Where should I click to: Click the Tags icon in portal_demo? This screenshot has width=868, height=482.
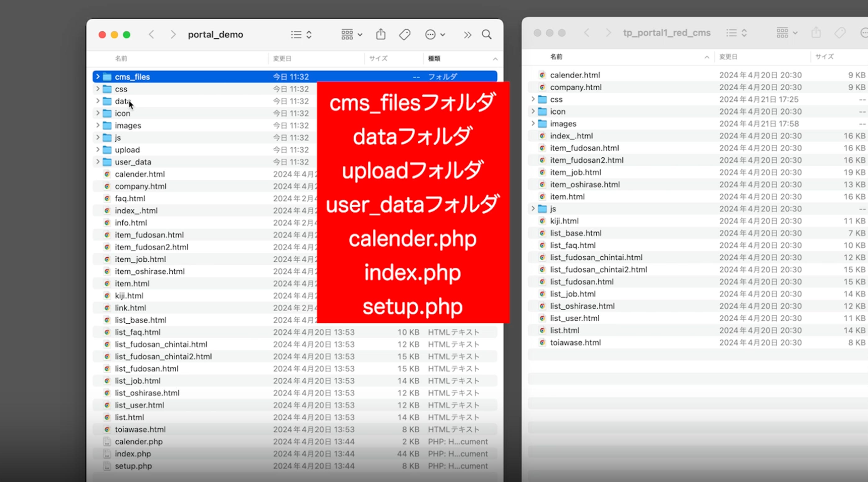405,34
